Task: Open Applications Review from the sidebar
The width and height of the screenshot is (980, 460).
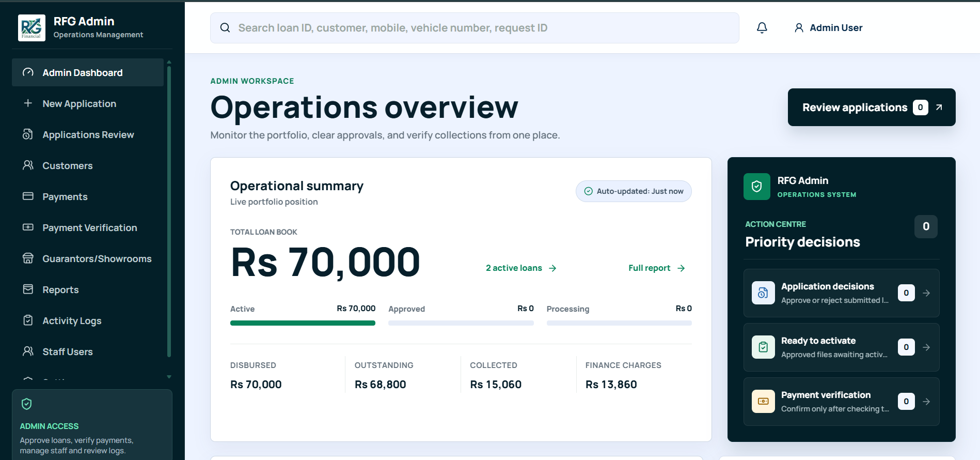Action: (x=88, y=134)
